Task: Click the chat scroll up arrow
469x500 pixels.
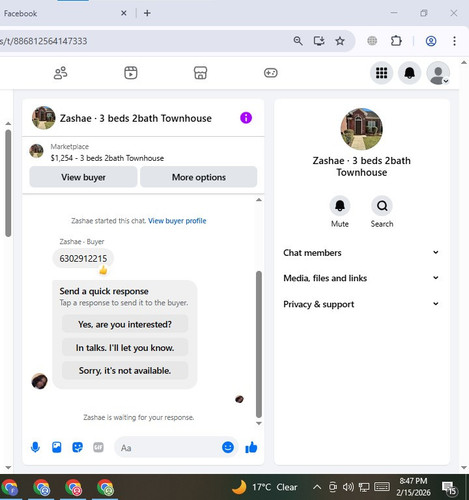Action: pyautogui.click(x=259, y=200)
